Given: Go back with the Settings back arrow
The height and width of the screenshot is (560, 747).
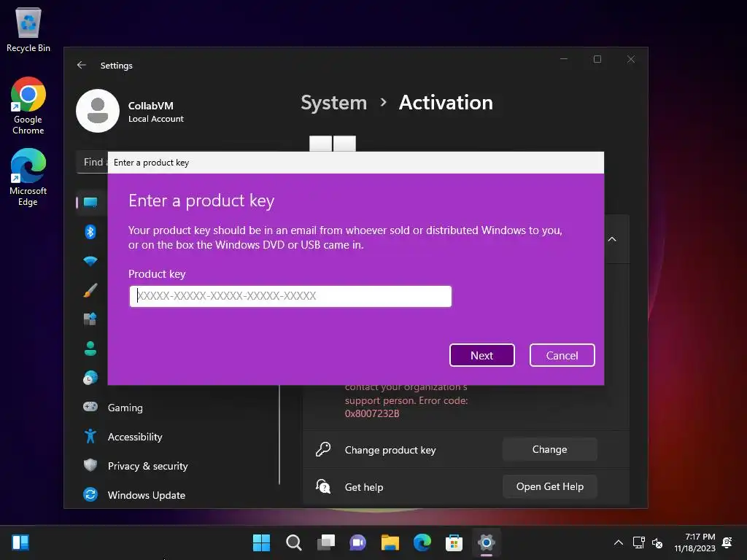Looking at the screenshot, I should click(x=82, y=65).
